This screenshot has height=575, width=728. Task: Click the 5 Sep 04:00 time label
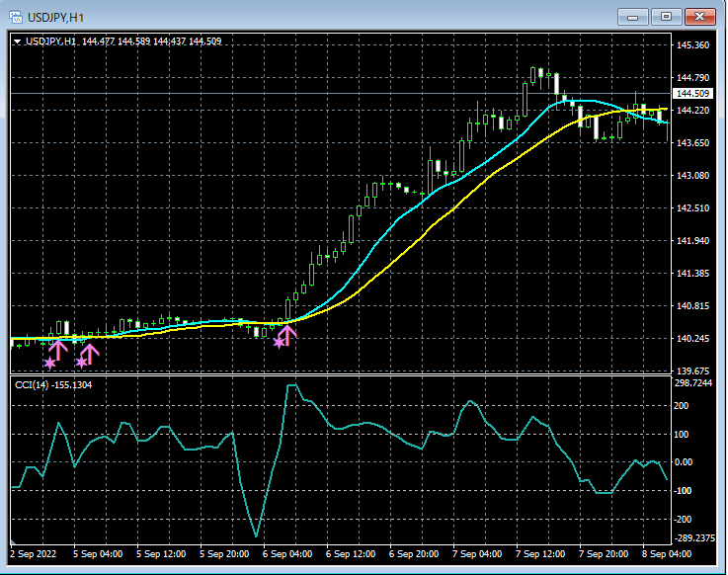98,553
